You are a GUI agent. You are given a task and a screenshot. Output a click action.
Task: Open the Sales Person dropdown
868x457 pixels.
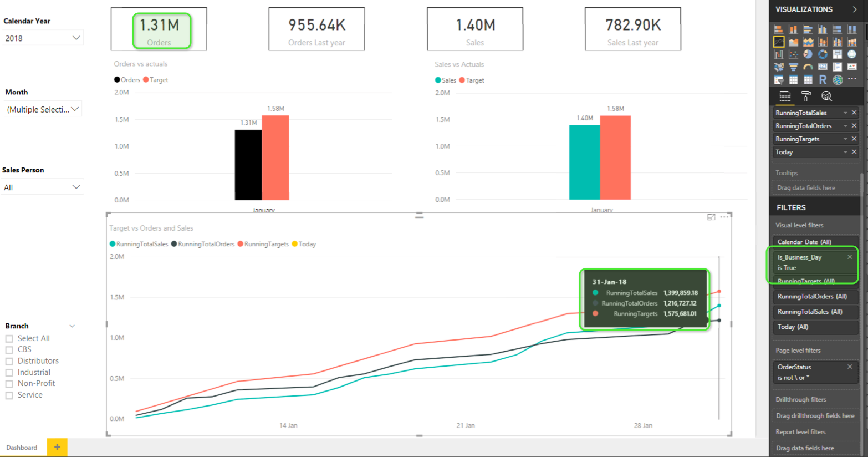pyautogui.click(x=76, y=187)
